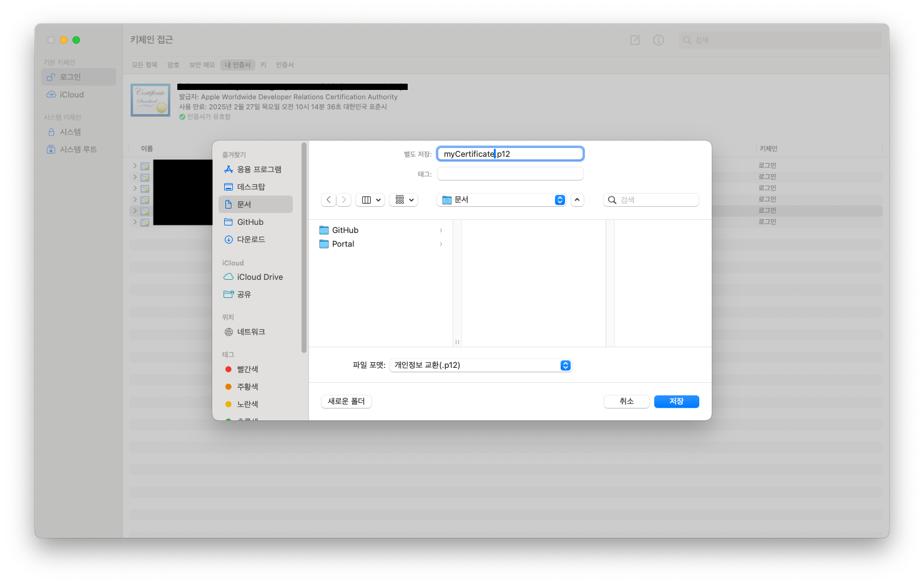This screenshot has height=584, width=924.
Task: Select GitHub in the sidebar favorites
Action: [256, 222]
